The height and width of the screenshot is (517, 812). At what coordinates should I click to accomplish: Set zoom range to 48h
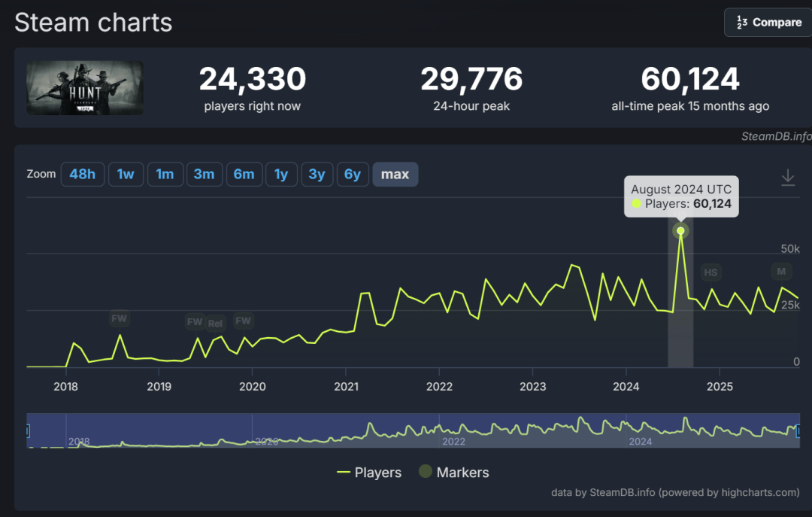pyautogui.click(x=82, y=175)
